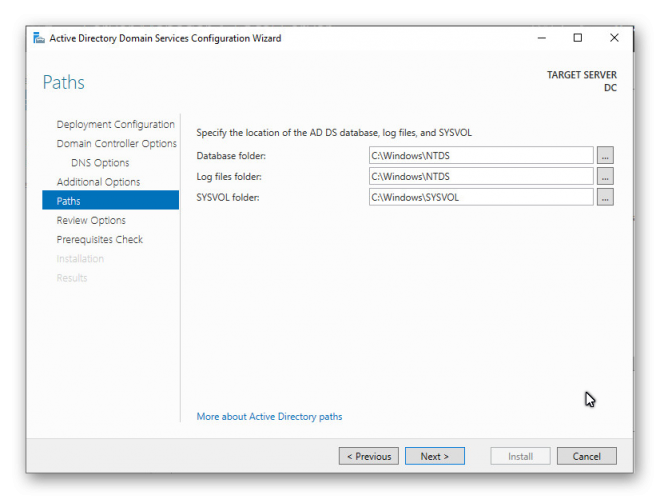This screenshot has width=660, height=499.
Task: Click the Log files folder path field
Action: (x=481, y=176)
